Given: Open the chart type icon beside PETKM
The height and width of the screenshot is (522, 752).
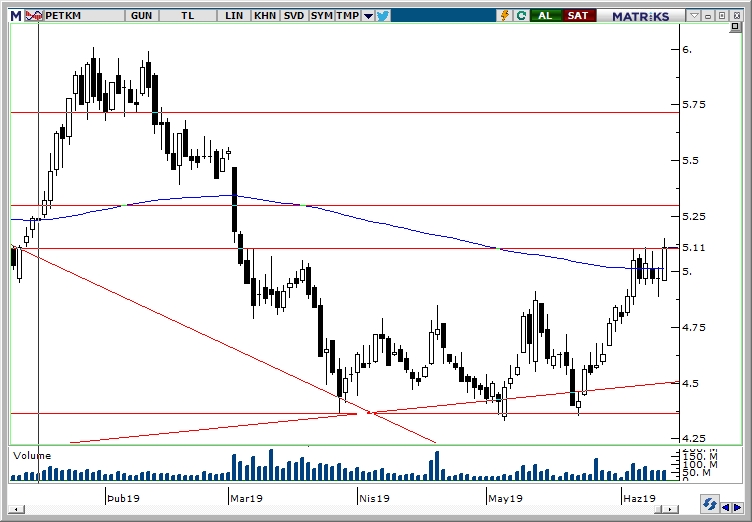Looking at the screenshot, I should 34,16.
